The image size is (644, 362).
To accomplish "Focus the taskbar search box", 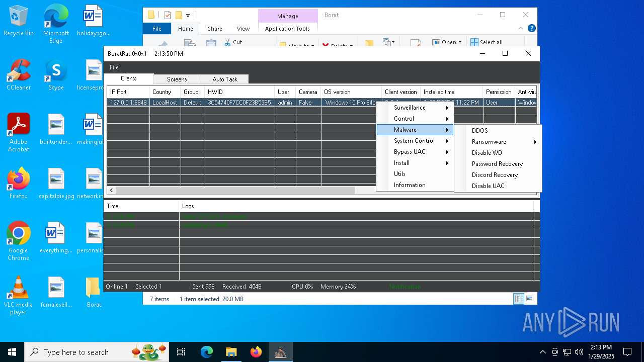I will pyautogui.click(x=97, y=352).
